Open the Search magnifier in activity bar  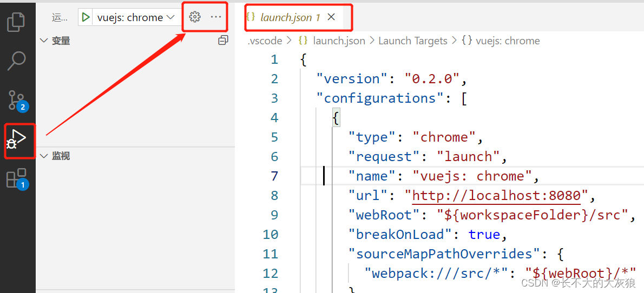click(x=16, y=61)
